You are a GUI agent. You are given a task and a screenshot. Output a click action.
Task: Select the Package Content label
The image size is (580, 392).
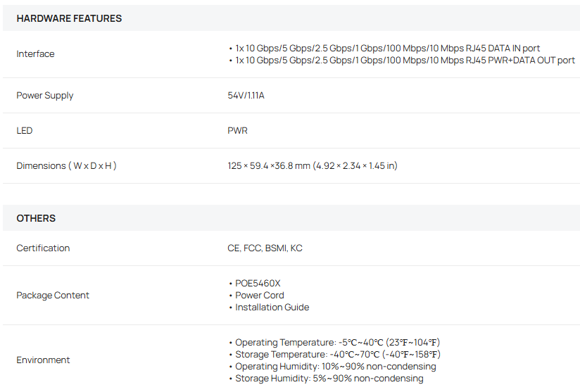53,295
